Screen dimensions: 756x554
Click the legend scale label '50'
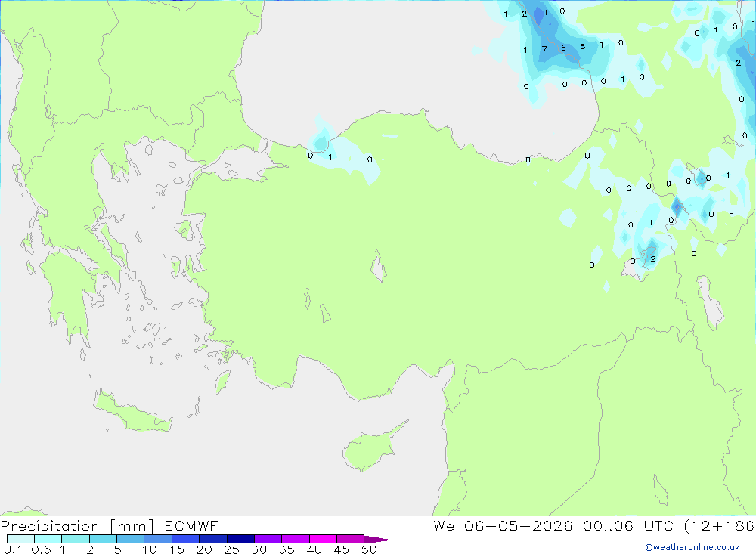pyautogui.click(x=369, y=549)
